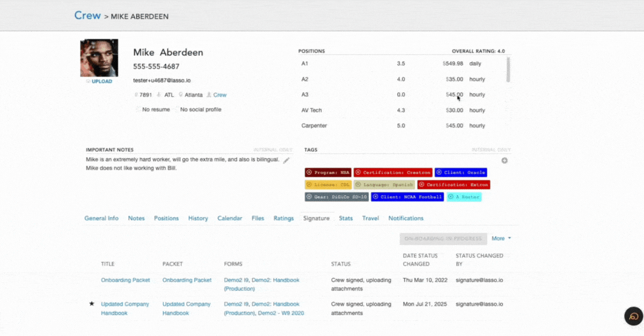Click the star beside Updated Company Handbook
Viewport: 644px width, 336px height.
(x=92, y=304)
